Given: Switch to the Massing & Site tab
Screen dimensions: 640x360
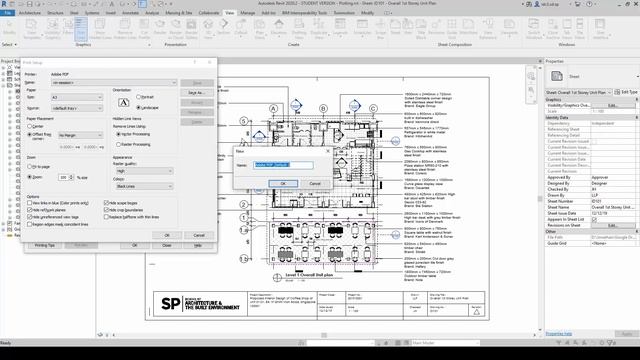Looking at the screenshot, I should [179, 13].
